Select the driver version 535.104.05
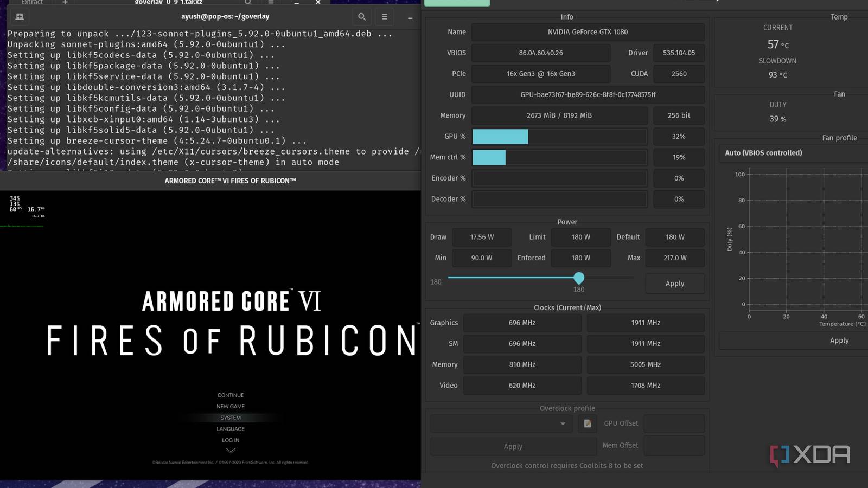The image size is (868, 488). [x=679, y=53]
